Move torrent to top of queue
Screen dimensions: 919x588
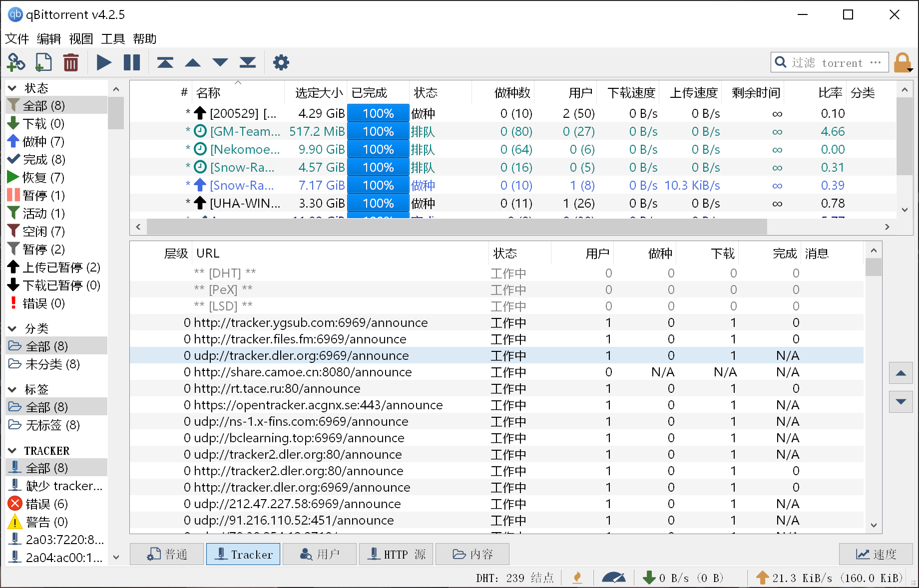(165, 62)
